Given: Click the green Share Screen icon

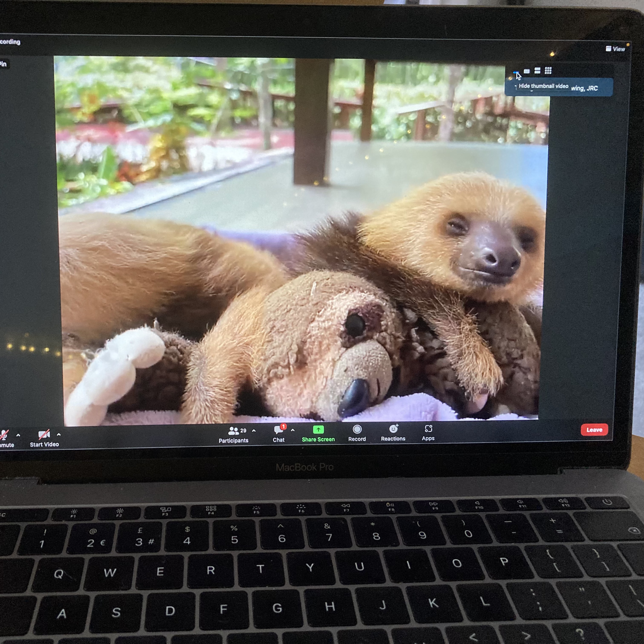Looking at the screenshot, I should (x=318, y=429).
